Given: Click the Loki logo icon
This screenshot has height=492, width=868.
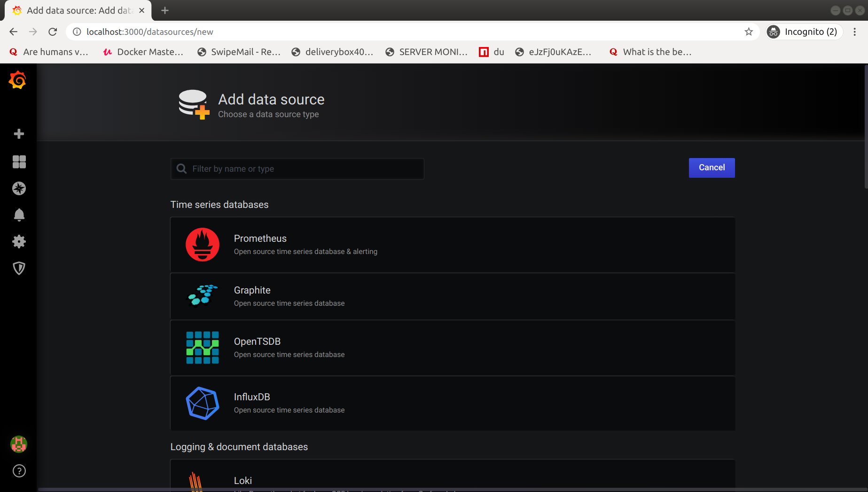Looking at the screenshot, I should click(x=195, y=481).
